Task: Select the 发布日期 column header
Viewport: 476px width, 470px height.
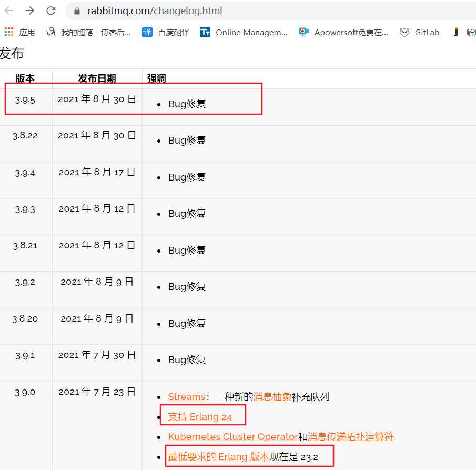Action: tap(97, 78)
